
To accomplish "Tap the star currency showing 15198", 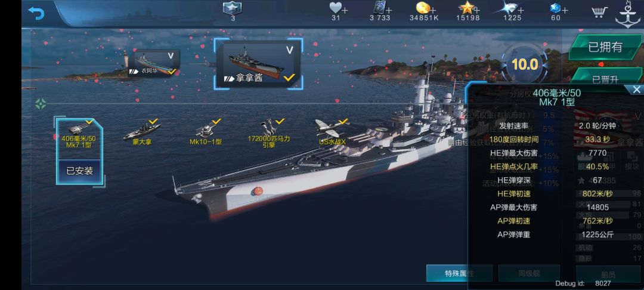I will pos(468,11).
